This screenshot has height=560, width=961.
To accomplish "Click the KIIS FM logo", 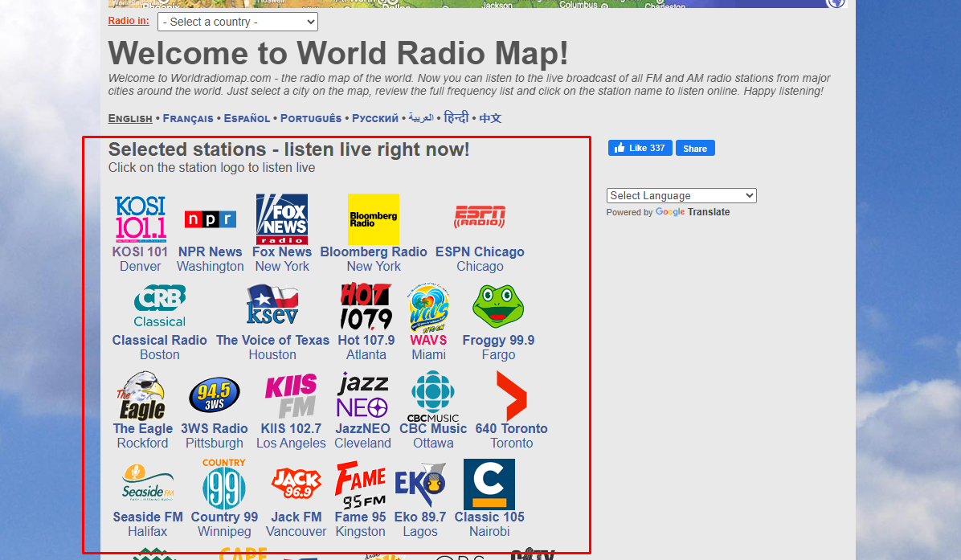I will pyautogui.click(x=290, y=395).
